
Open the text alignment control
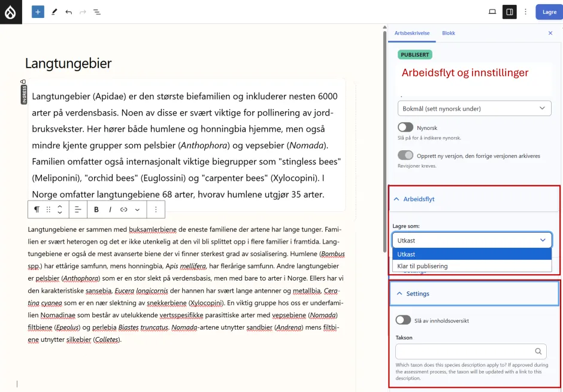(77, 209)
